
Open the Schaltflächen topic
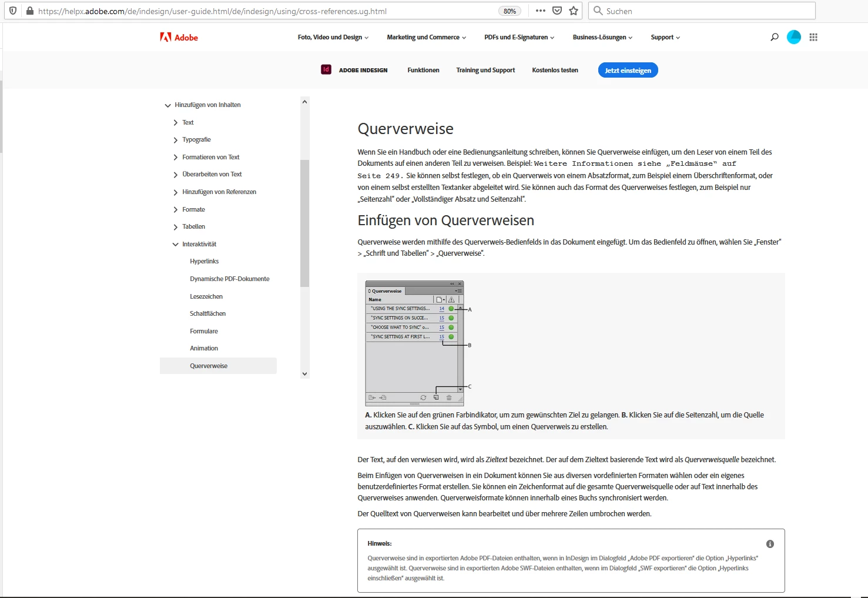click(x=207, y=313)
